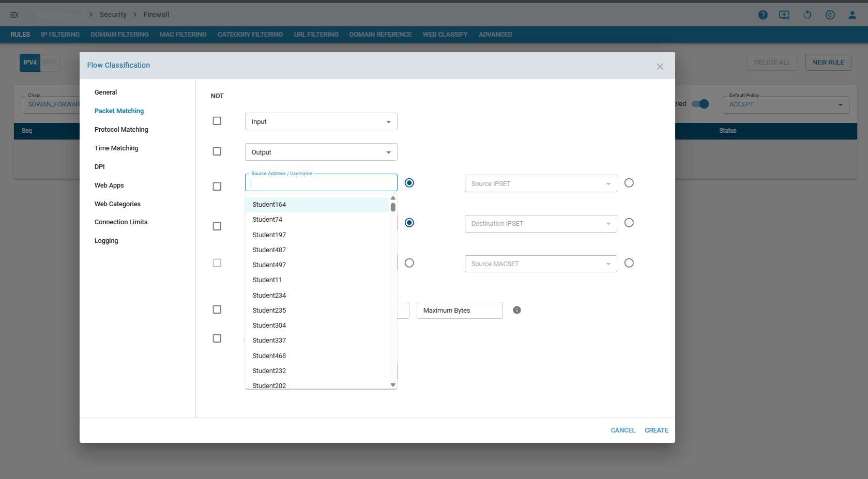Open the Output interface dropdown

321,152
